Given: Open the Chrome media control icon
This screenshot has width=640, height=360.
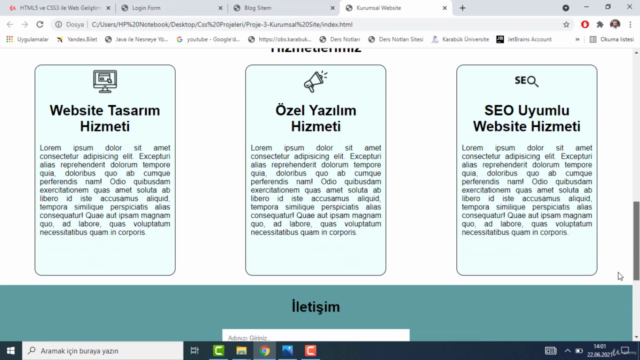Looking at the screenshot, I should pyautogui.click(x=566, y=8).
